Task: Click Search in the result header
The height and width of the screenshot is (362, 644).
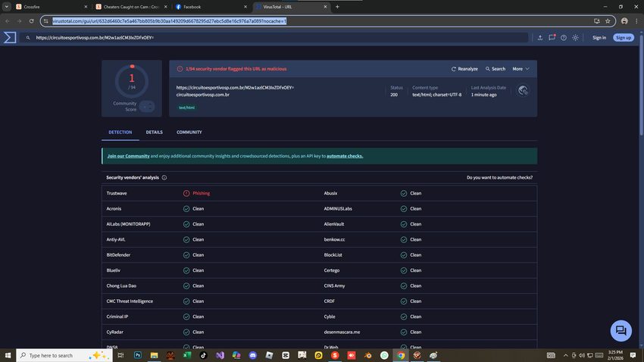Action: pyautogui.click(x=496, y=69)
